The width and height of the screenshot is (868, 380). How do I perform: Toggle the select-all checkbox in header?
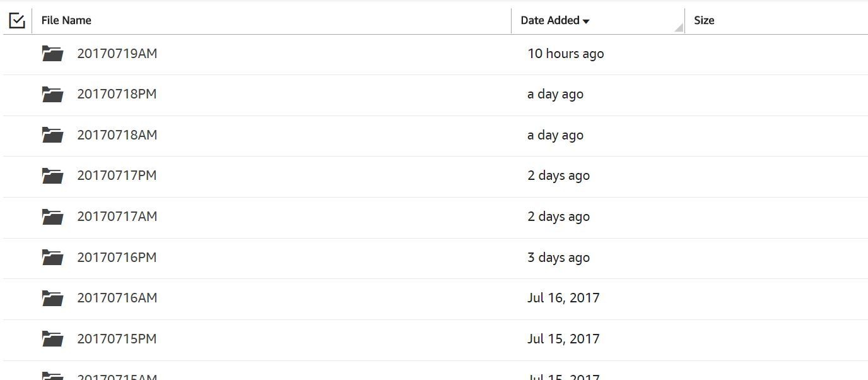(x=17, y=21)
